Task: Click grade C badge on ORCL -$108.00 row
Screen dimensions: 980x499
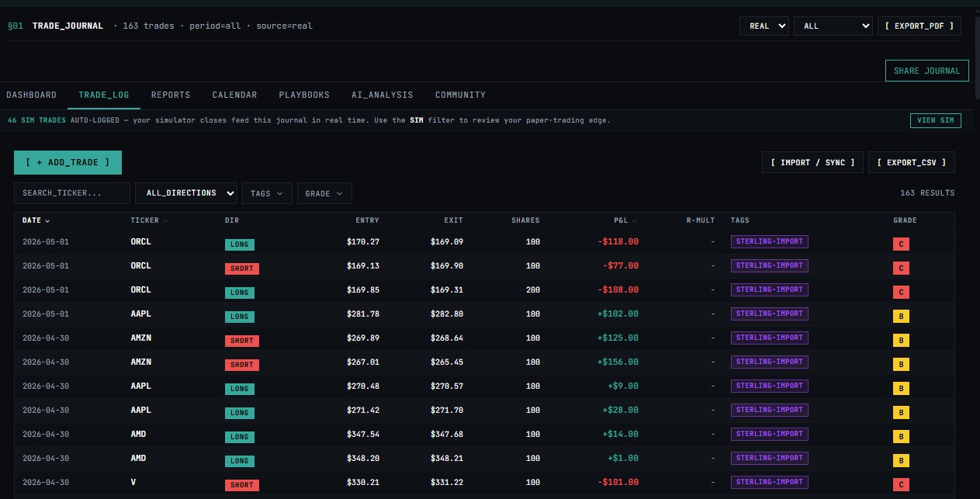Action: [x=901, y=293]
